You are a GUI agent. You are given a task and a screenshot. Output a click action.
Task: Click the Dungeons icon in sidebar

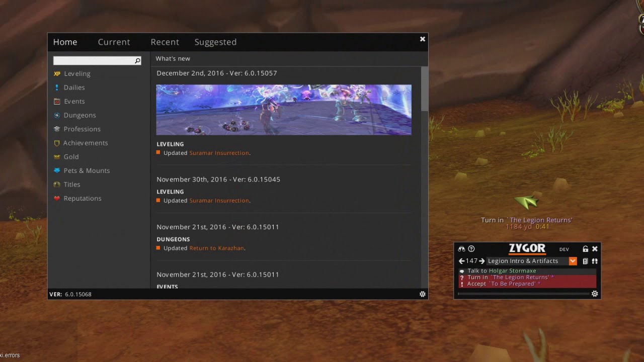pyautogui.click(x=57, y=115)
